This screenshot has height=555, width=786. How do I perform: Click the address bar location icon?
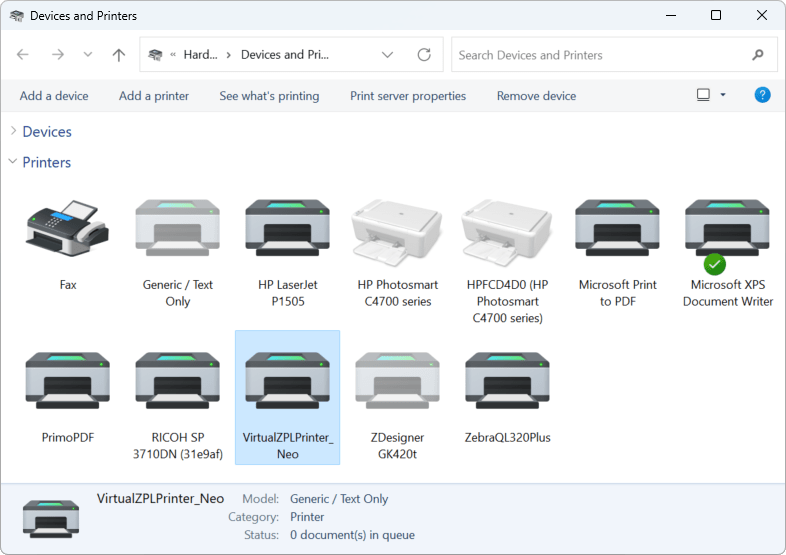point(155,55)
